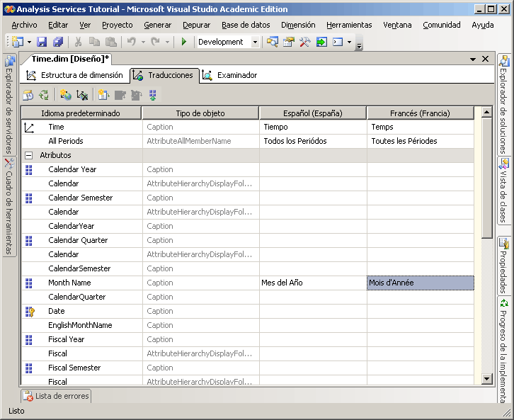The height and width of the screenshot is (420, 514).
Task: Open the Herramientas menu
Action: click(348, 25)
